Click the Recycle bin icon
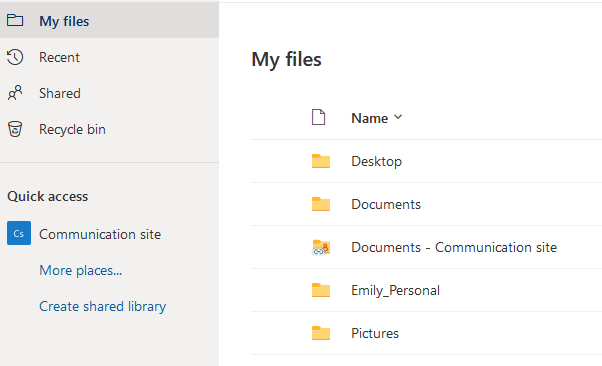This screenshot has width=602, height=366. [15, 129]
